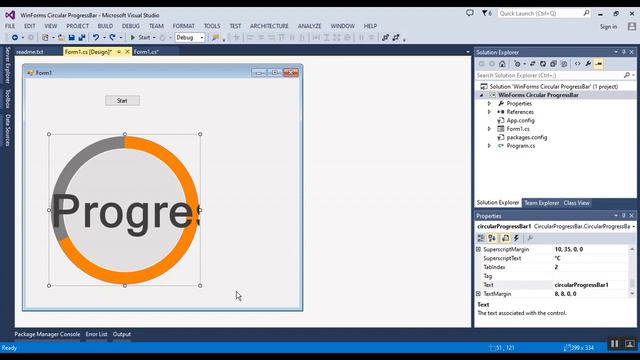Open the Server Explorer side tab
The height and width of the screenshot is (360, 640).
click(x=7, y=65)
